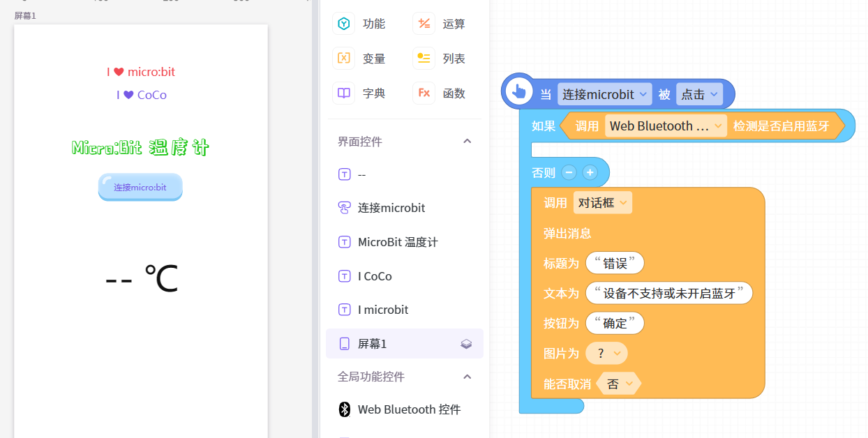Select Web Bluetooth 控件 in global widgets
868x438 pixels.
coord(405,409)
